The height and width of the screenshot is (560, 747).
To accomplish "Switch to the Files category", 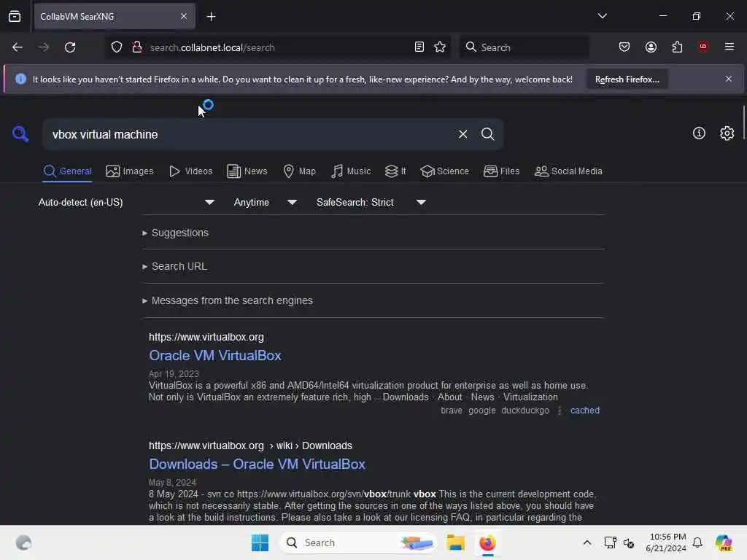I will click(501, 171).
